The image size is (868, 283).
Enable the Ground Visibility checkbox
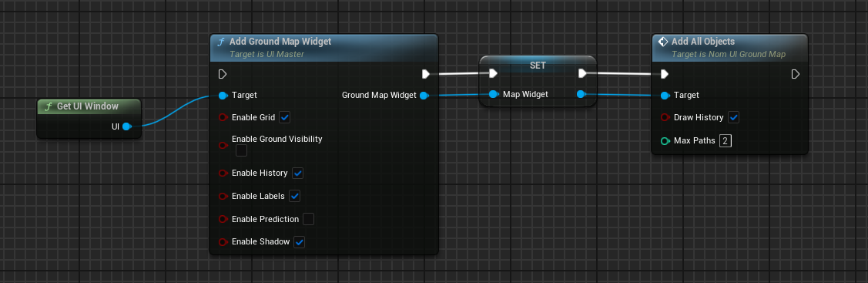click(x=241, y=150)
